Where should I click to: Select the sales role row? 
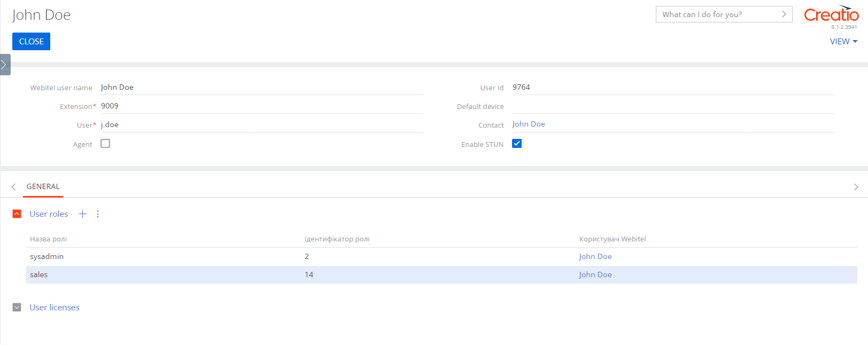tap(441, 275)
